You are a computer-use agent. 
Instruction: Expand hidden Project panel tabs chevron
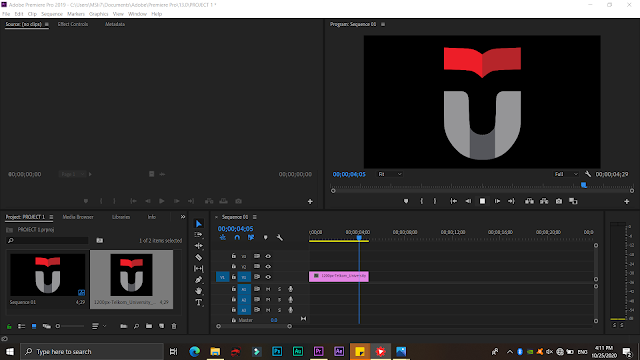tap(182, 217)
